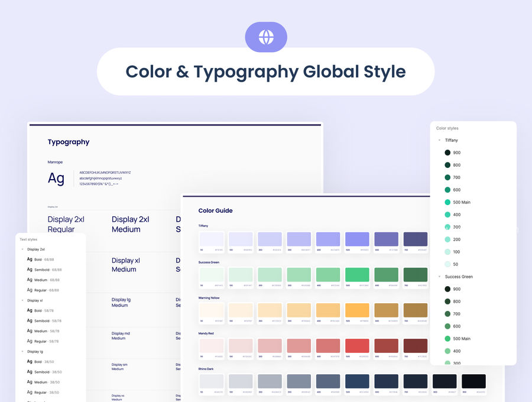Select Display xl Semibold Ag text style
Viewport: 532px width, 402px height.
pyautogui.click(x=44, y=320)
